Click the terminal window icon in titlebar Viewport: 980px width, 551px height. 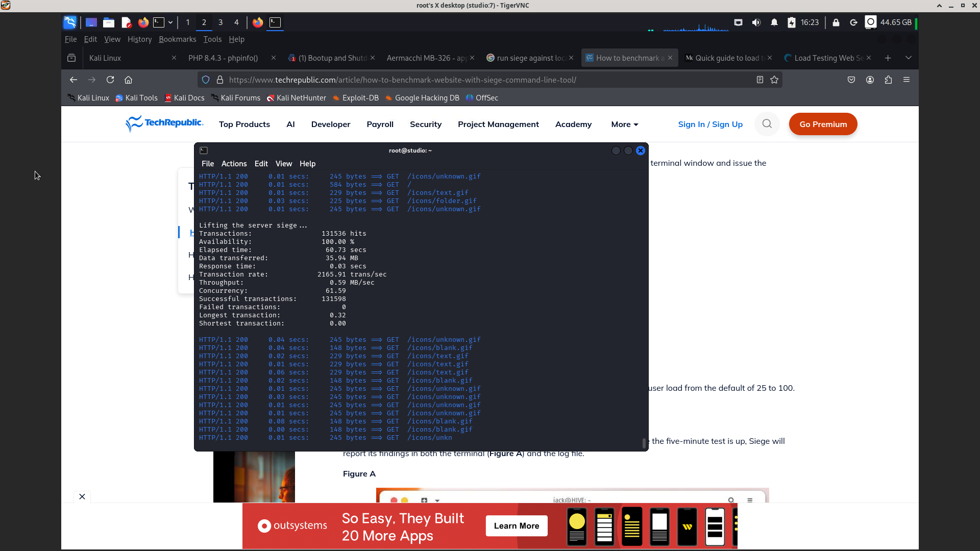204,151
